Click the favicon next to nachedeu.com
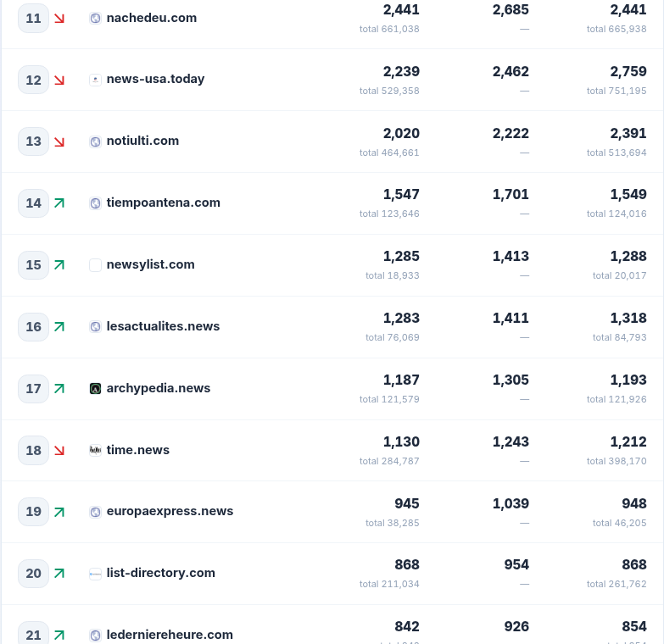 point(95,18)
